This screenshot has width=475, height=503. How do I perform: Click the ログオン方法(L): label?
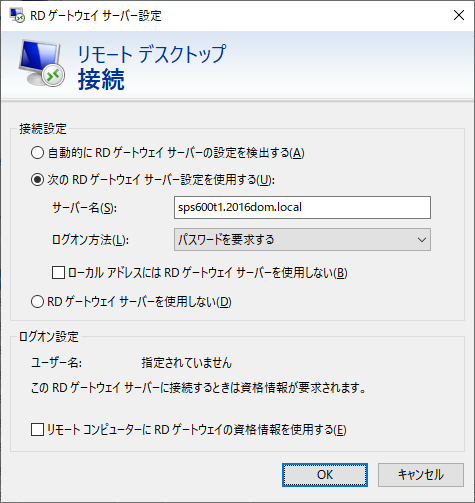[90, 240]
